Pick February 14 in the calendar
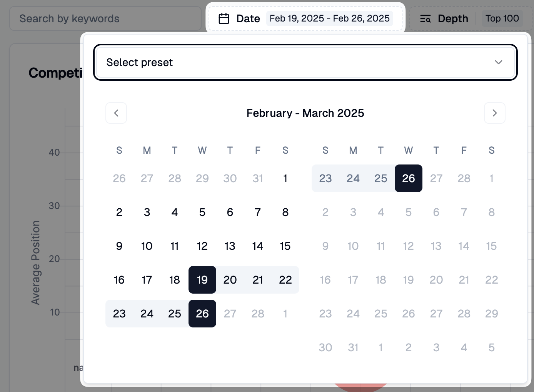534x392 pixels. pyautogui.click(x=257, y=246)
